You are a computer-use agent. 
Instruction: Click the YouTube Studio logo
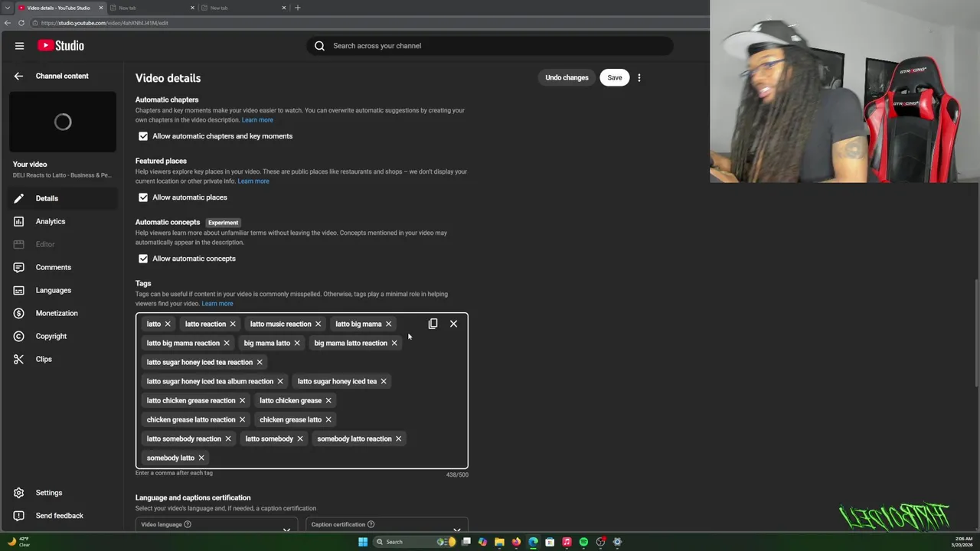pyautogui.click(x=60, y=46)
